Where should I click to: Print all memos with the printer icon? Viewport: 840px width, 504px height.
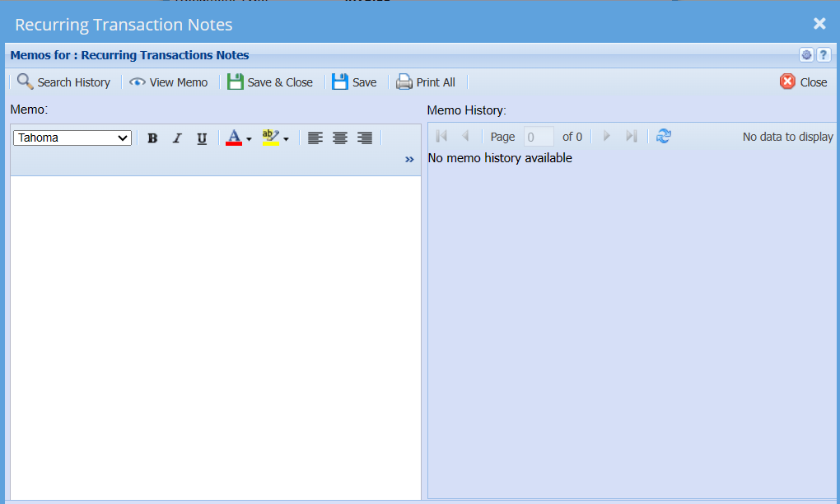(x=404, y=82)
